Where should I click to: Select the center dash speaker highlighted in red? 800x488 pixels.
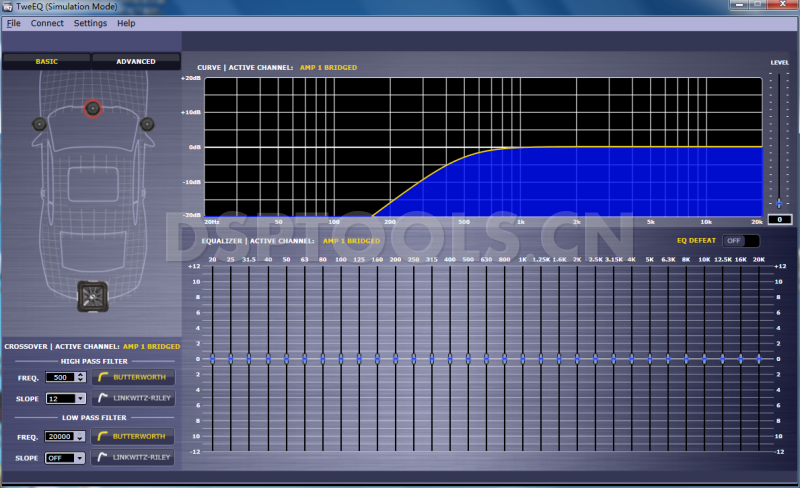(x=93, y=107)
